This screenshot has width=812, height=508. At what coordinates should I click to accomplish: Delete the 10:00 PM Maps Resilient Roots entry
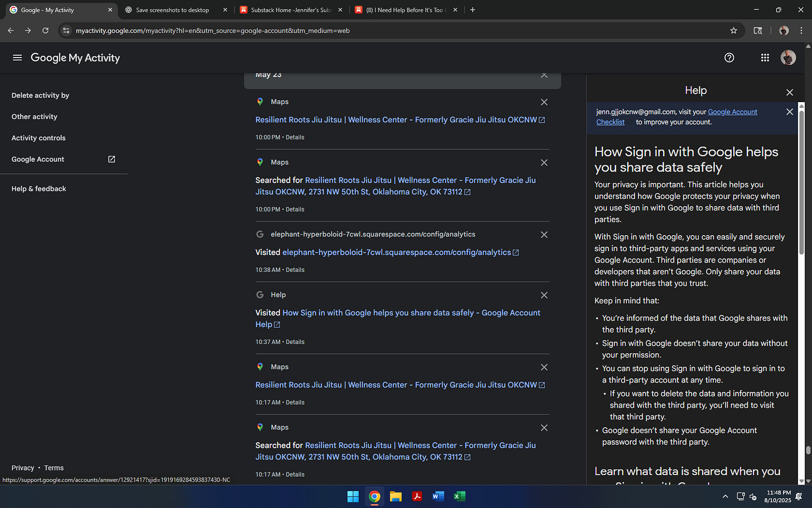click(x=544, y=102)
